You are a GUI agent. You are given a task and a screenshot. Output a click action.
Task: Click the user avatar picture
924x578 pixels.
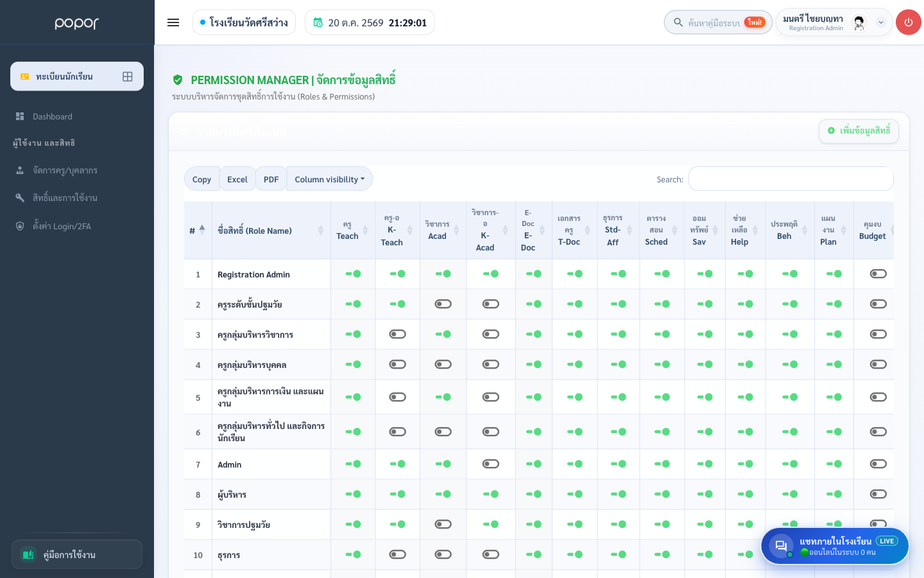click(859, 23)
